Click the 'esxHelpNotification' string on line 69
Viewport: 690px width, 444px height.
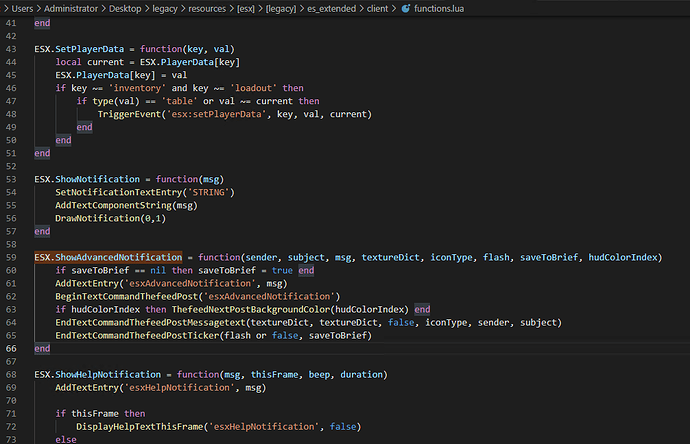coord(179,388)
